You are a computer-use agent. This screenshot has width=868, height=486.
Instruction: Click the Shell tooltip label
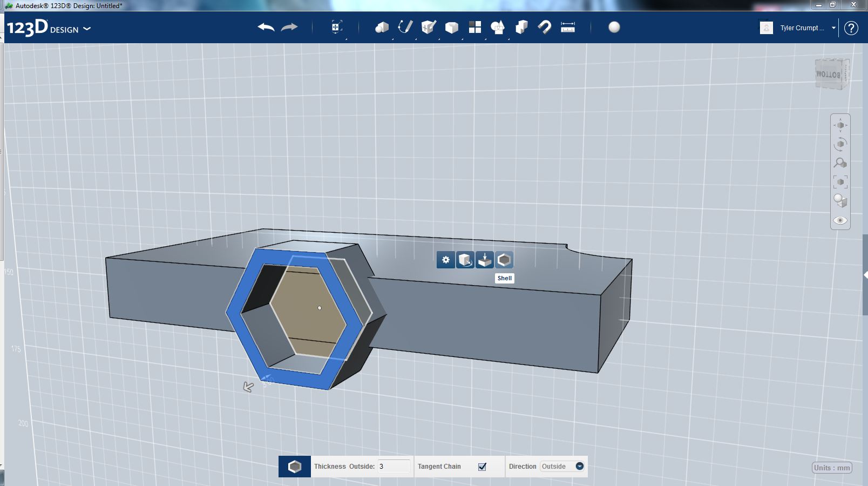(x=505, y=278)
